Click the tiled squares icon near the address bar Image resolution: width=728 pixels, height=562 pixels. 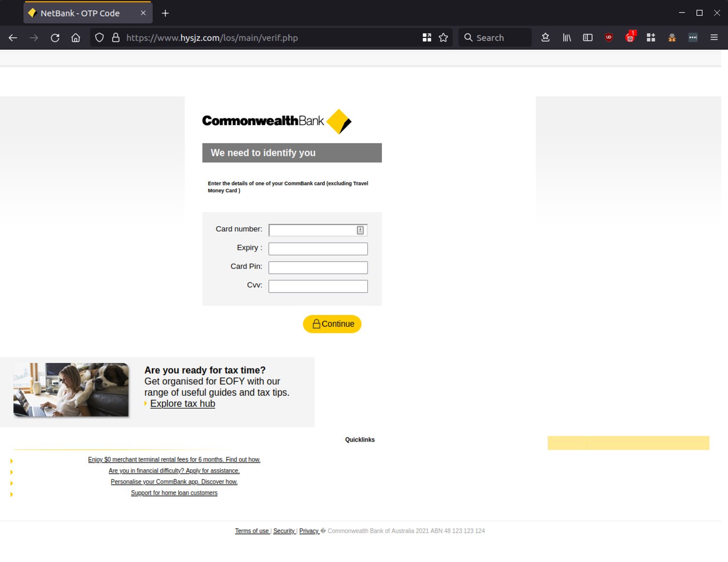tap(427, 37)
